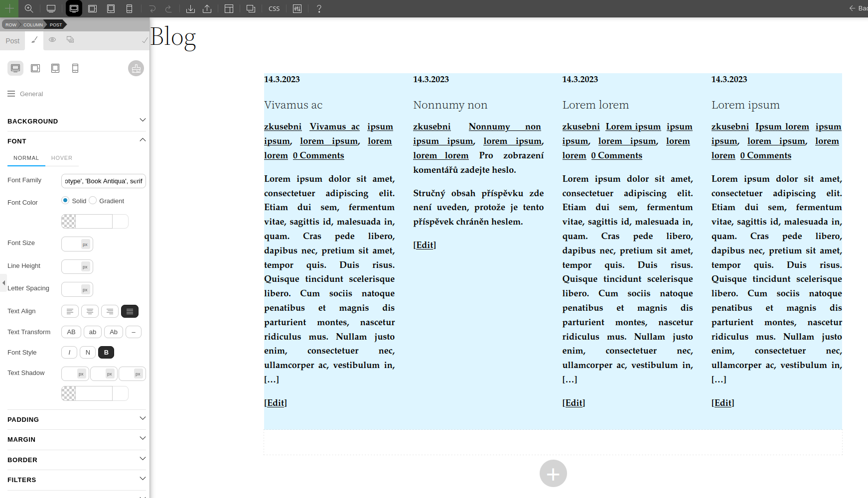Image resolution: width=868 pixels, height=498 pixels.
Task: Click the checkmark to confirm the panel
Action: (x=145, y=40)
